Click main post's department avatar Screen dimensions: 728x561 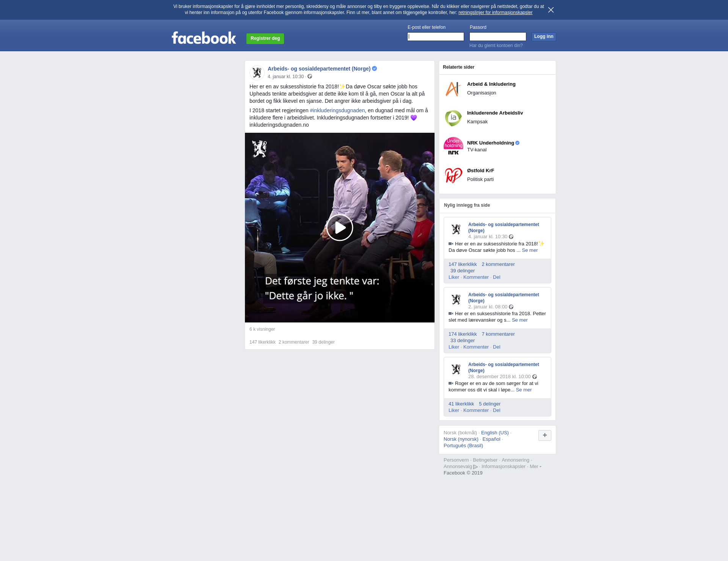tap(257, 72)
